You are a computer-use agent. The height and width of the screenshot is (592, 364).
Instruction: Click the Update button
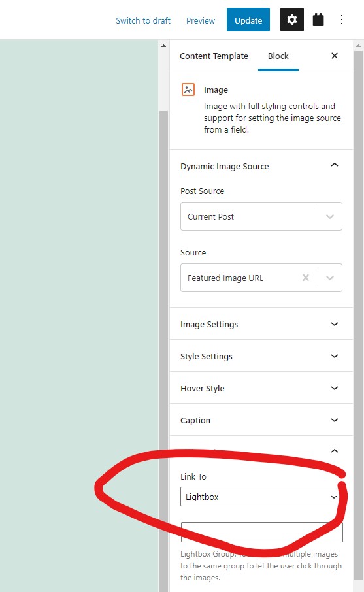(248, 20)
